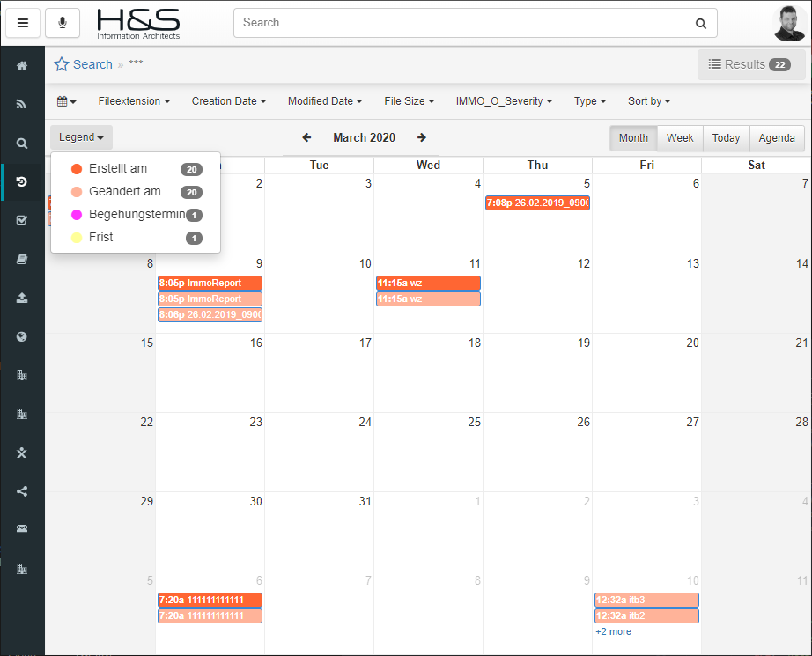Click the home icon in sidebar
Viewport: 812px width, 656px height.
(22, 66)
